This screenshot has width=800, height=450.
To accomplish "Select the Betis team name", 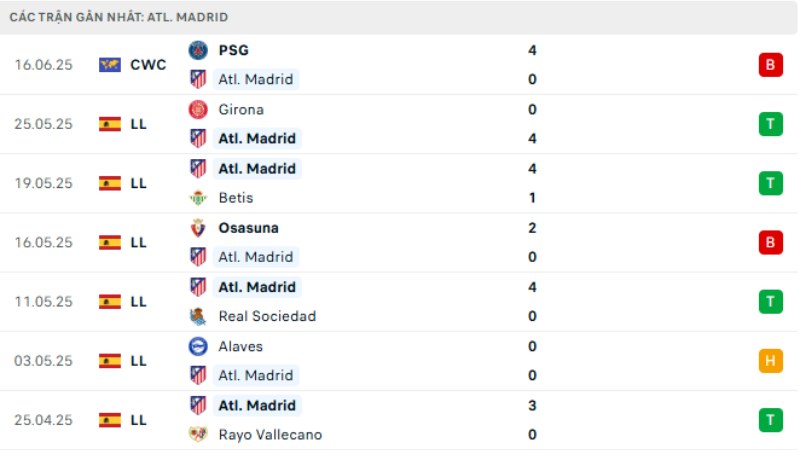I will point(236,198).
